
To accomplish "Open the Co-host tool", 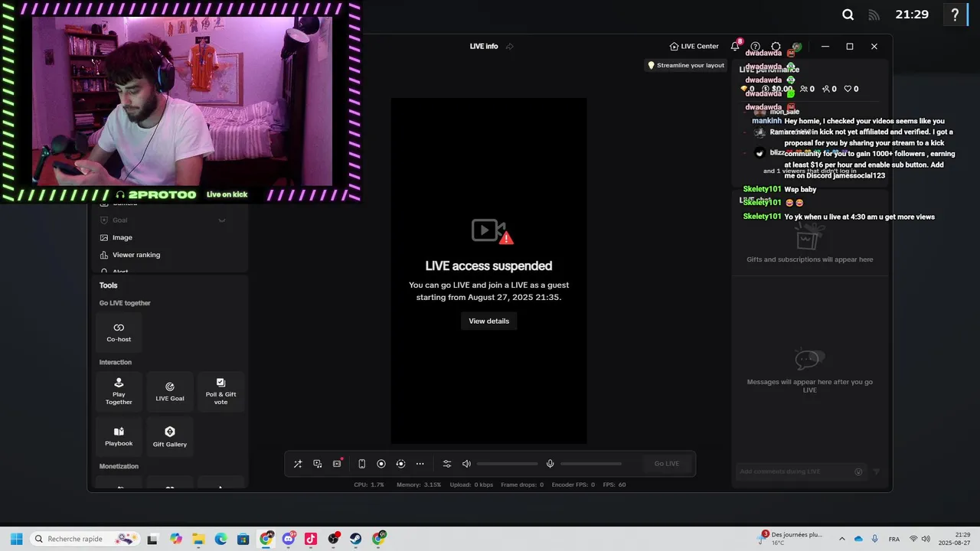I will click(x=119, y=332).
